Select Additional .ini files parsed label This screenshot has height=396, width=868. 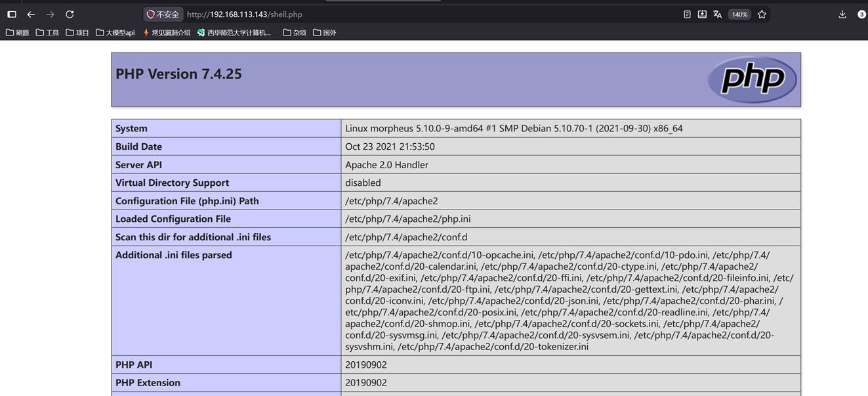pyautogui.click(x=174, y=255)
